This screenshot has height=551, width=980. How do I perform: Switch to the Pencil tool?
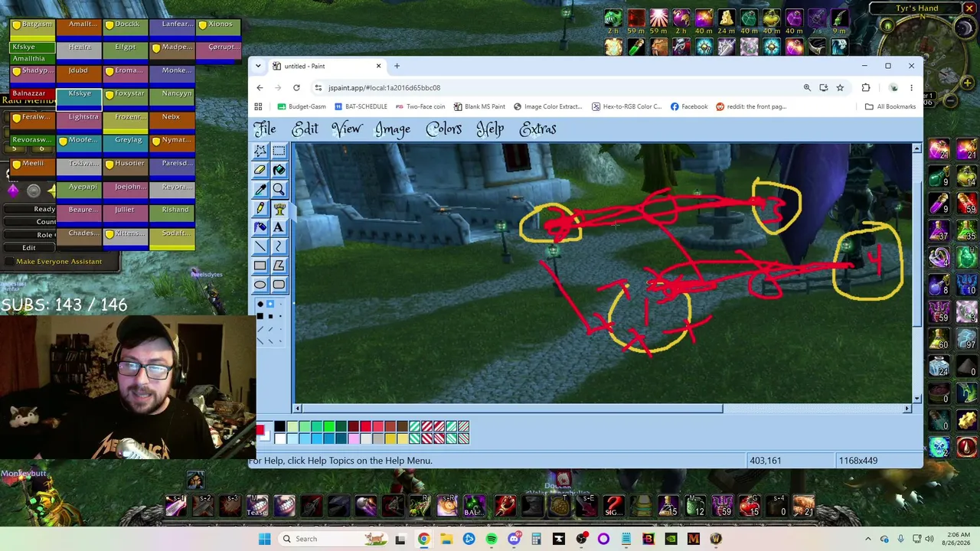pos(260,208)
